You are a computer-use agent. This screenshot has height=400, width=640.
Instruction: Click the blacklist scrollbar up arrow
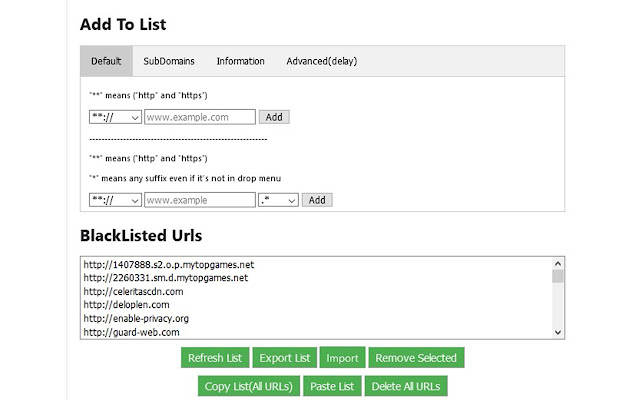pyautogui.click(x=558, y=263)
